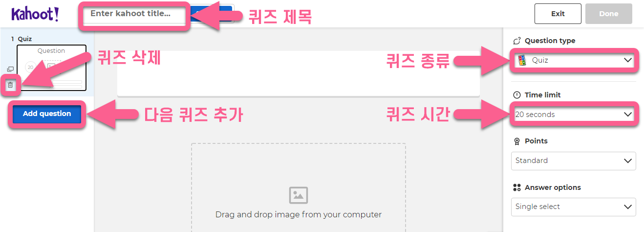Click the Points medal icon
644x232 pixels.
[517, 141]
